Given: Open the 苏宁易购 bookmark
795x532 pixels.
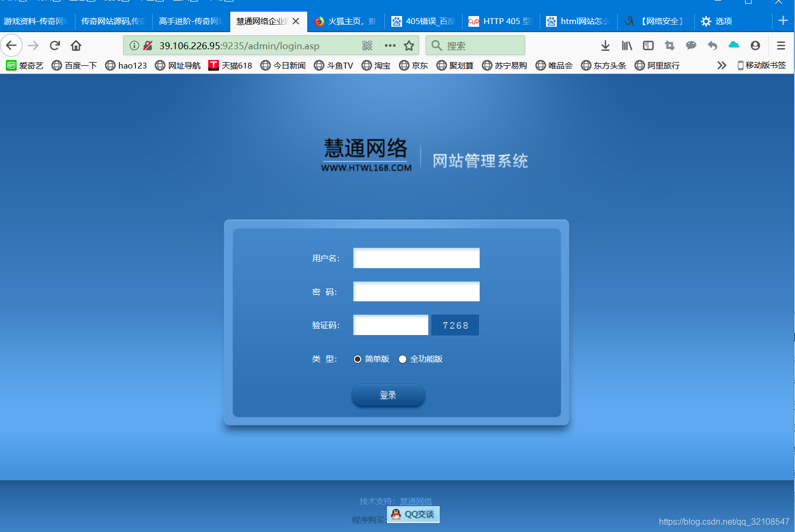Looking at the screenshot, I should point(504,65).
